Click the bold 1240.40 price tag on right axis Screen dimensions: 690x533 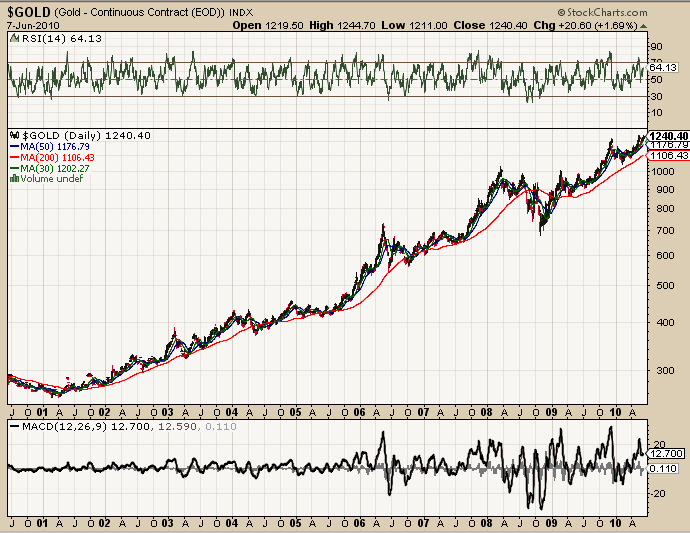point(668,136)
